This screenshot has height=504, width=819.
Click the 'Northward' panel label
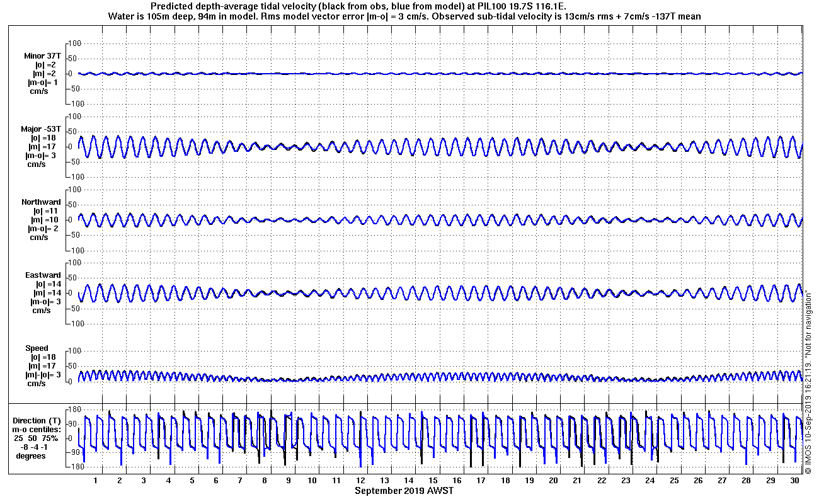point(41,202)
